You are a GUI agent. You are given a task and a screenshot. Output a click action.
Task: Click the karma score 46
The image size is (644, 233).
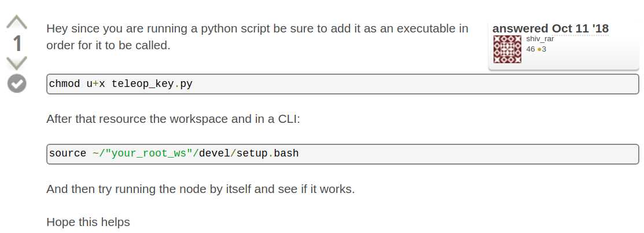coord(530,49)
